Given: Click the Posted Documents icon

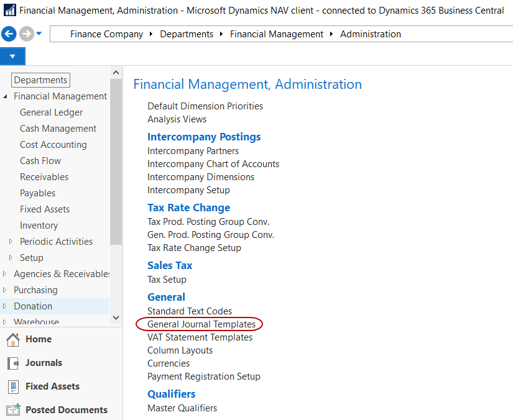Looking at the screenshot, I should pyautogui.click(x=12, y=410).
